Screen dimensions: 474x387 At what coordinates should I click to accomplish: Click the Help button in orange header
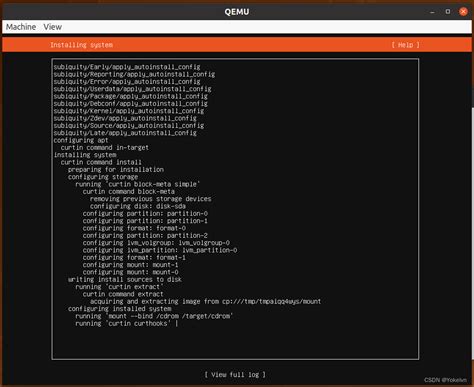[x=405, y=45]
